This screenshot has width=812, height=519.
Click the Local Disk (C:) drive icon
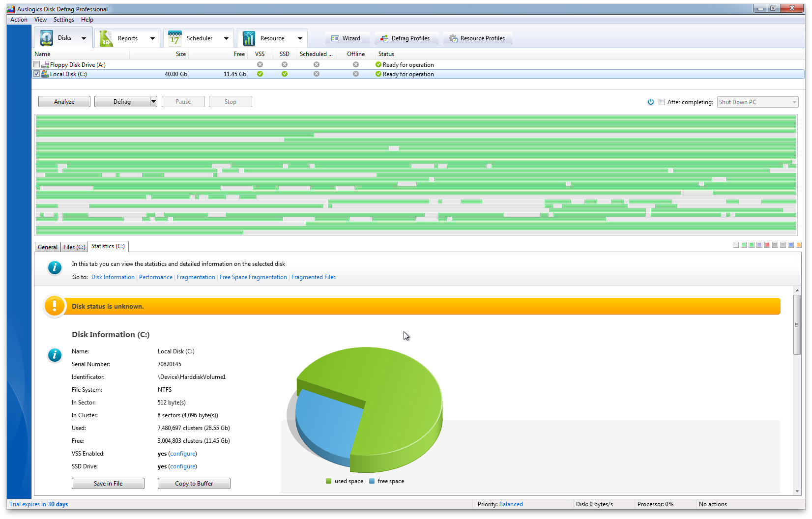click(45, 74)
